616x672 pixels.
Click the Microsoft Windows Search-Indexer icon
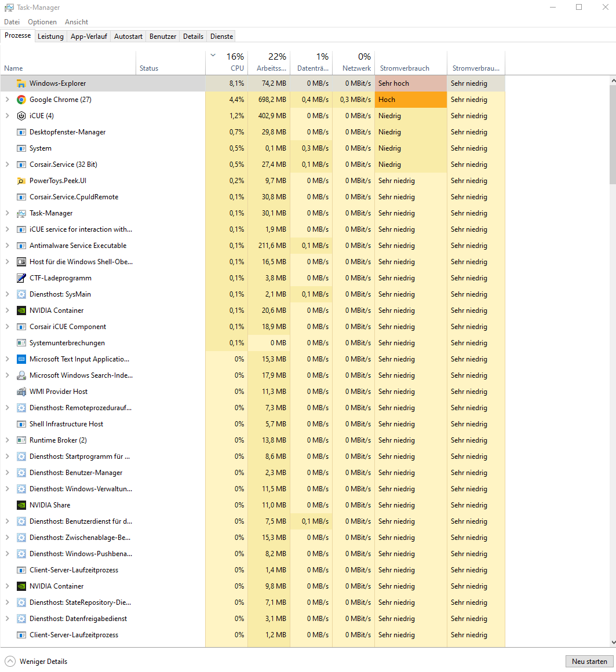point(21,375)
